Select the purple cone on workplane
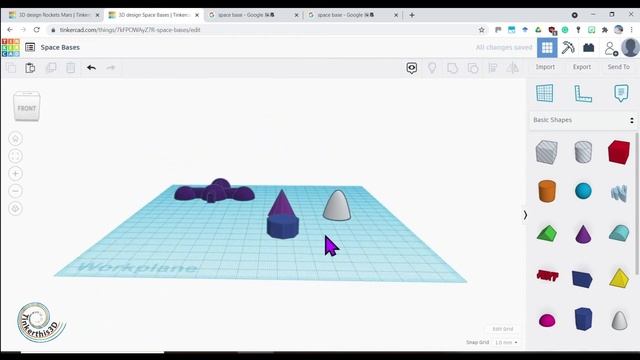 281,203
